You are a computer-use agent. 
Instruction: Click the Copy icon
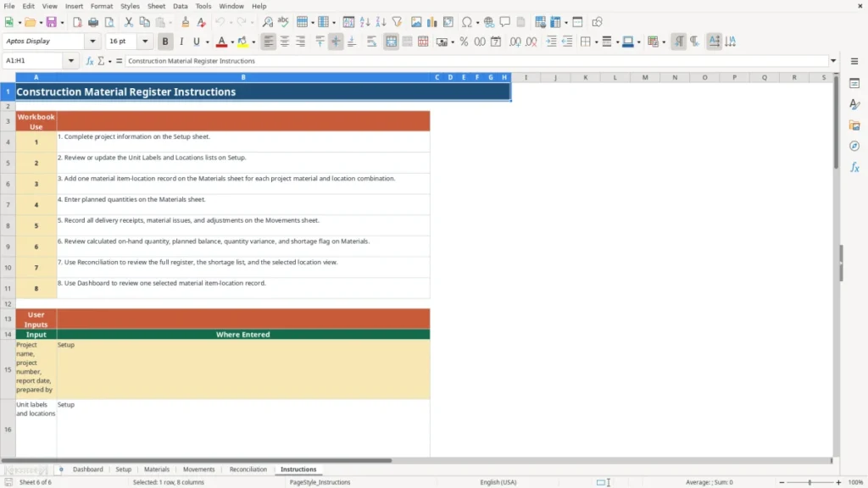144,22
